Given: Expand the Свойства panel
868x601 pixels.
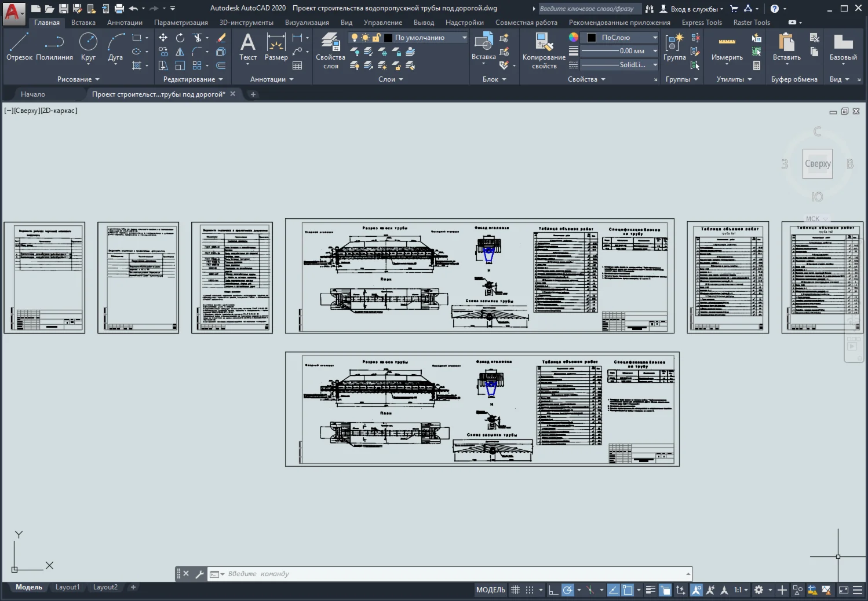Looking at the screenshot, I should (x=586, y=79).
